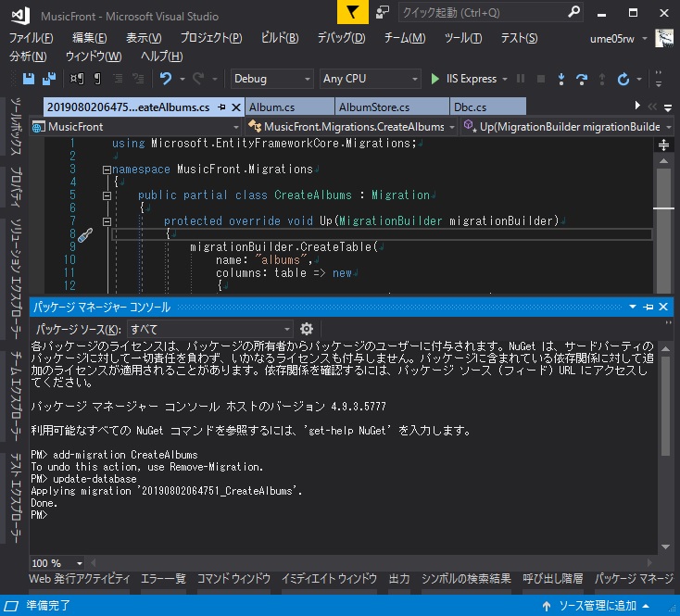Click the Save All icon
Image resolution: width=680 pixels, height=616 pixels.
point(49,79)
